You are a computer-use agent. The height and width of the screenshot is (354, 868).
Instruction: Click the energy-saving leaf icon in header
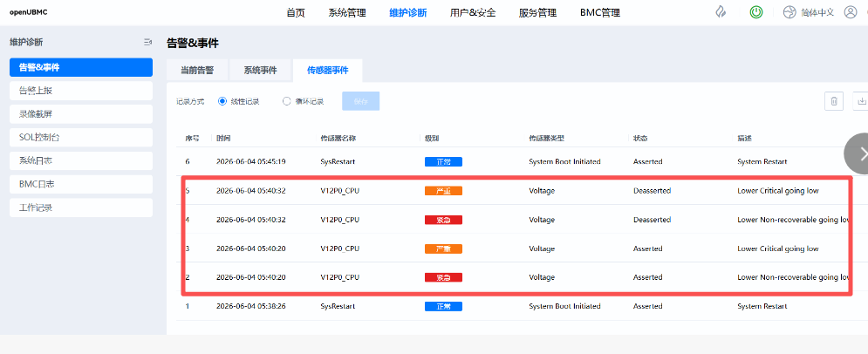click(x=721, y=13)
